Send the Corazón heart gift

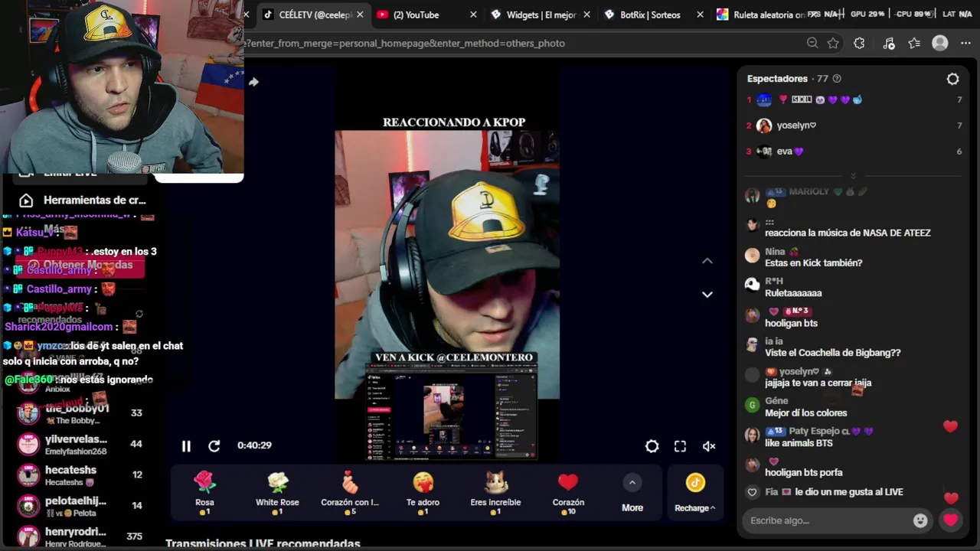point(568,492)
